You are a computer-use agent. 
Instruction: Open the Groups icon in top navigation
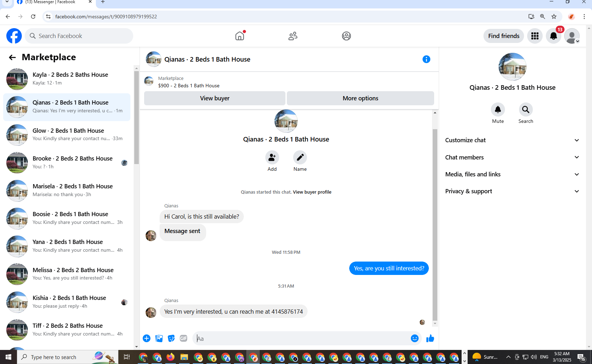pos(346,36)
